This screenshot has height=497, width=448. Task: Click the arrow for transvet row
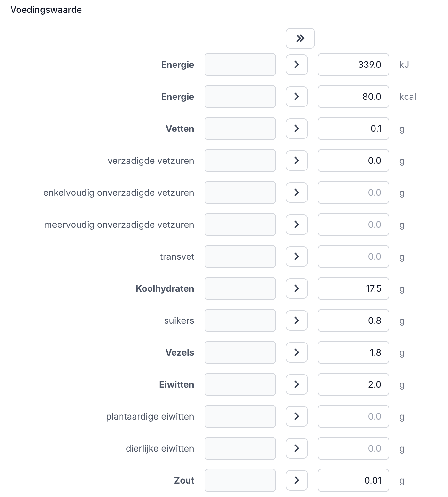tap(297, 256)
